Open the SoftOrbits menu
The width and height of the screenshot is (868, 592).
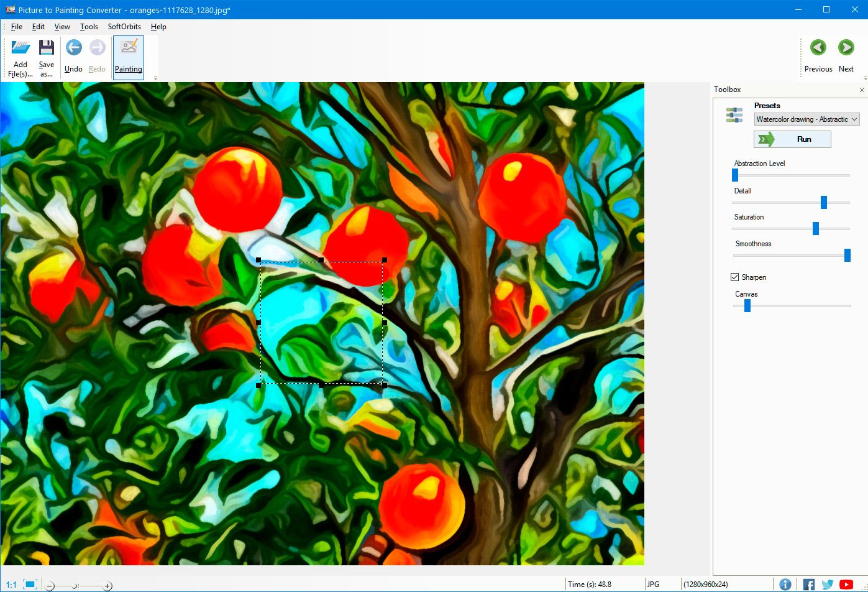tap(124, 27)
